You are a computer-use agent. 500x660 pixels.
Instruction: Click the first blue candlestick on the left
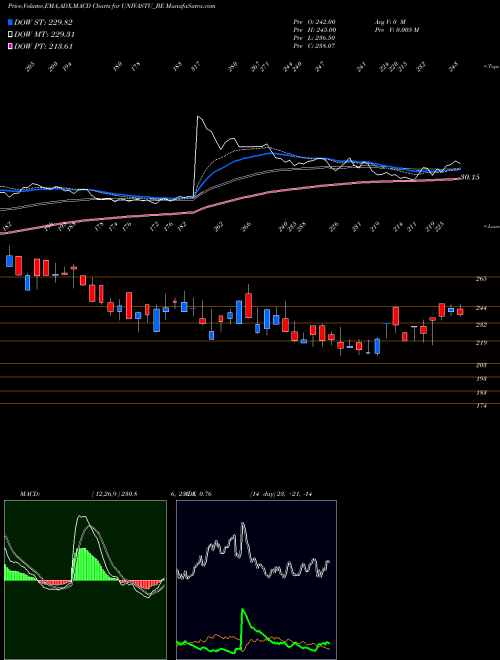(x=9, y=261)
